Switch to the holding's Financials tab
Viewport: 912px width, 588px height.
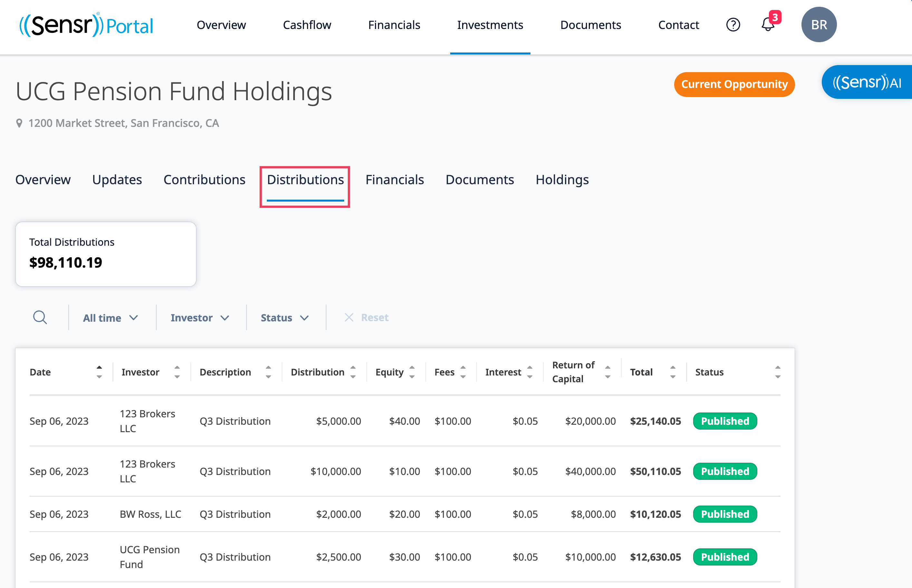point(395,179)
